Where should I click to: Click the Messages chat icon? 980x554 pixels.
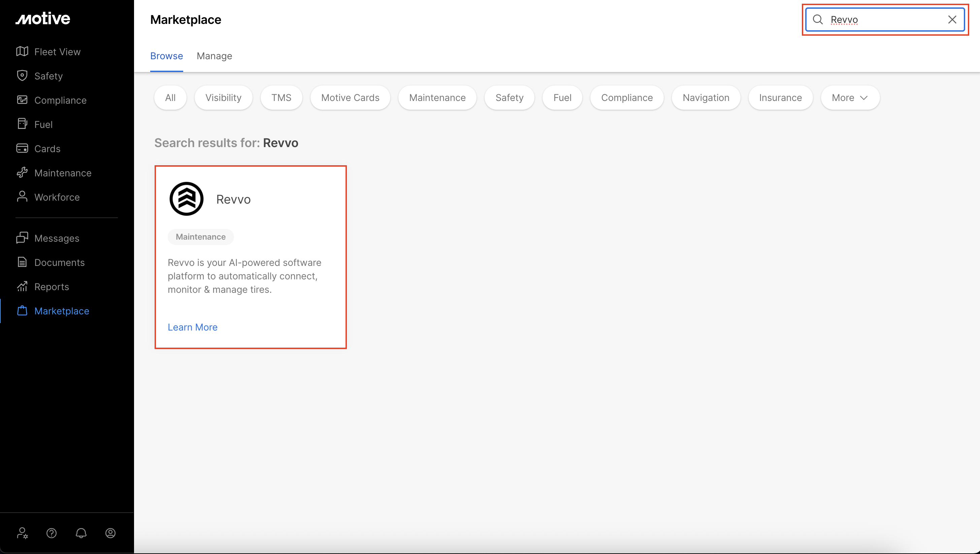[x=22, y=238]
